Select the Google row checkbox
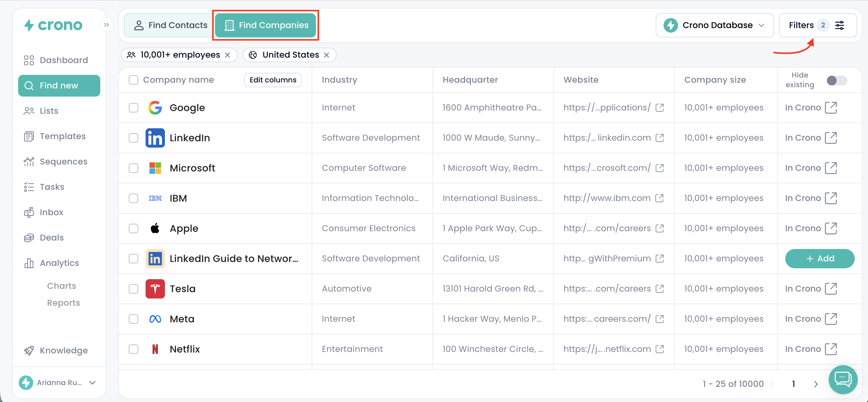Image resolution: width=868 pixels, height=402 pixels. [133, 108]
